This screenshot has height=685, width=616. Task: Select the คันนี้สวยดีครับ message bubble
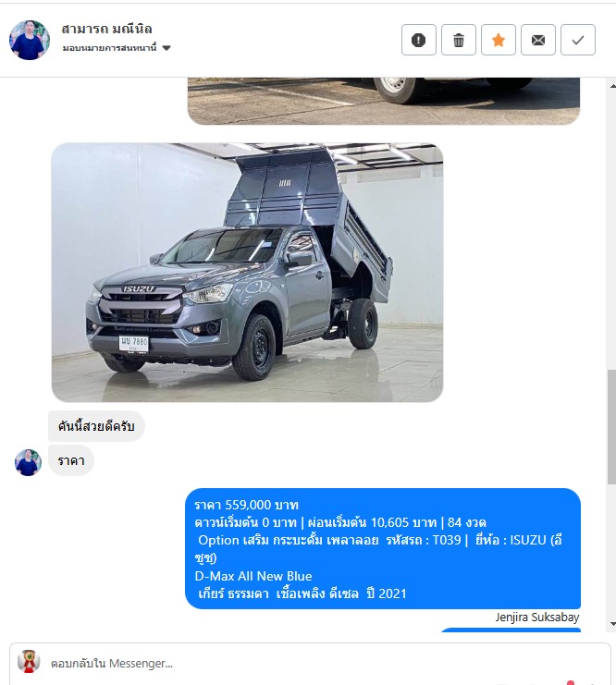tap(96, 426)
